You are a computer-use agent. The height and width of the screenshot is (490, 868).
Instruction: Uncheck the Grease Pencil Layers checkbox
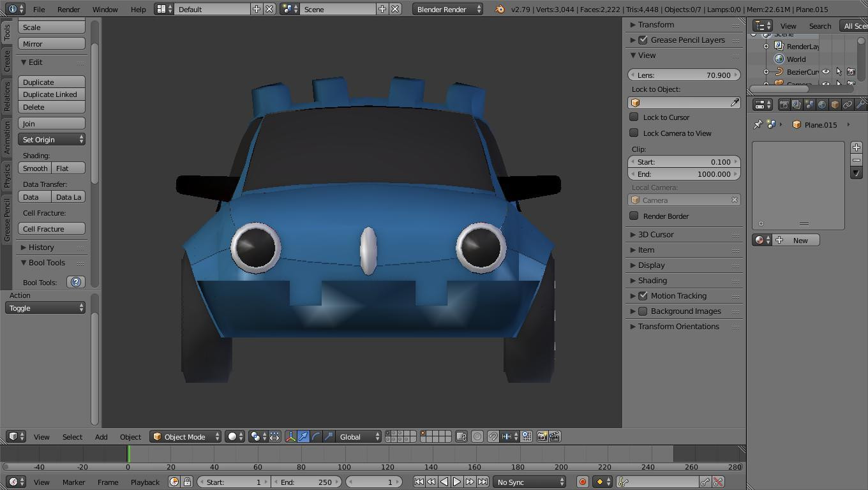643,40
